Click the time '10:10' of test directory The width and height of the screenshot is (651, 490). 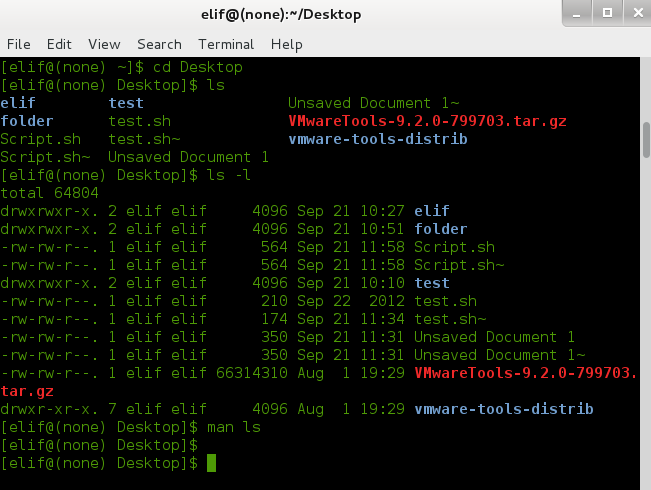382,283
